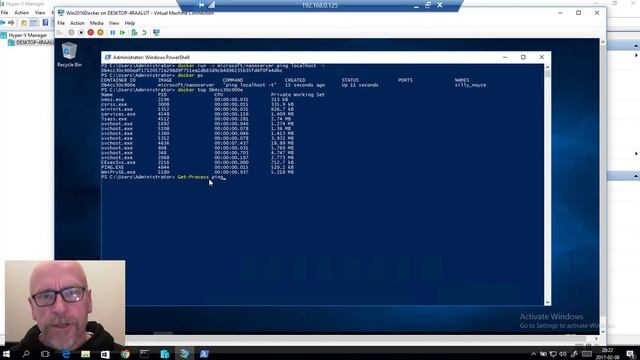The width and height of the screenshot is (640, 360).
Task: Collapse the top Actions pane section arrow
Action: point(636,45)
